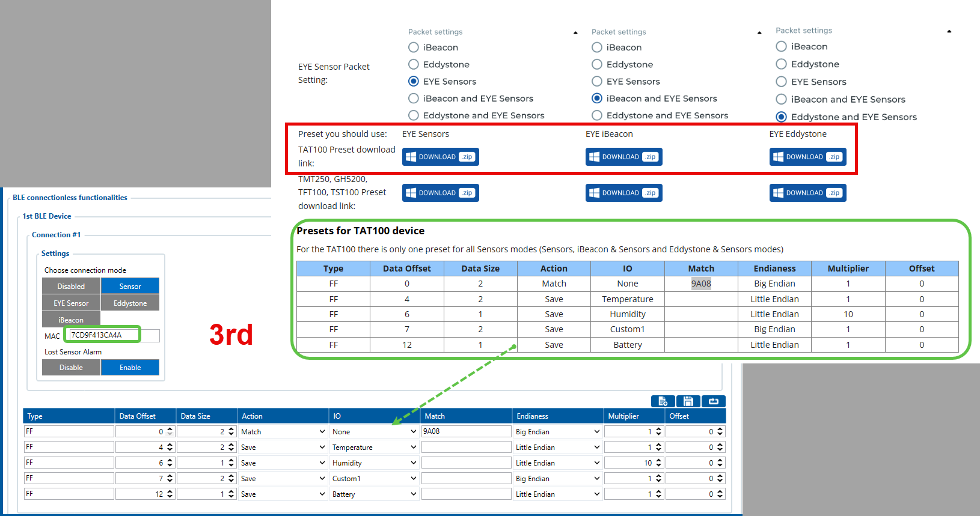The width and height of the screenshot is (980, 516).
Task: Download the TAT100 EYE Eddystone preset zip
Action: (x=807, y=157)
